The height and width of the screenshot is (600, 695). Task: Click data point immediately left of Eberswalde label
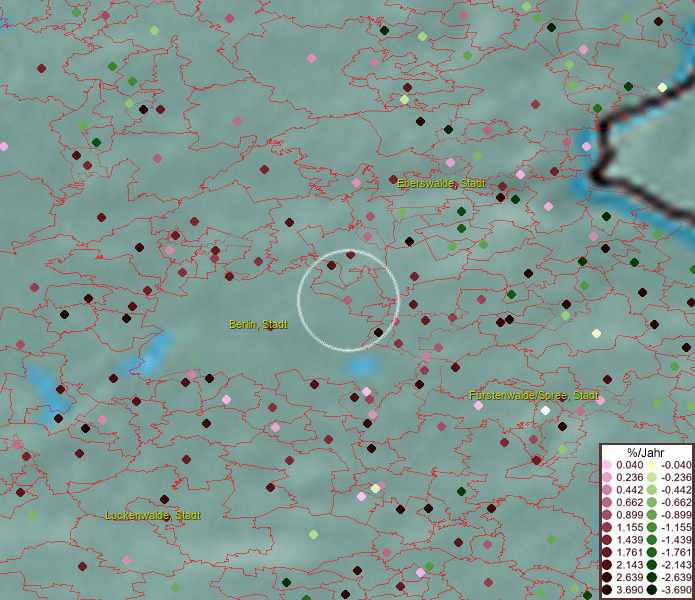pos(393,179)
